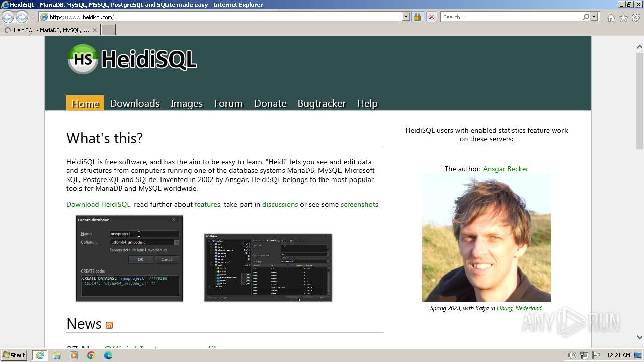644x362 pixels.
Task: Click the security lock icon
Action: 417,17
